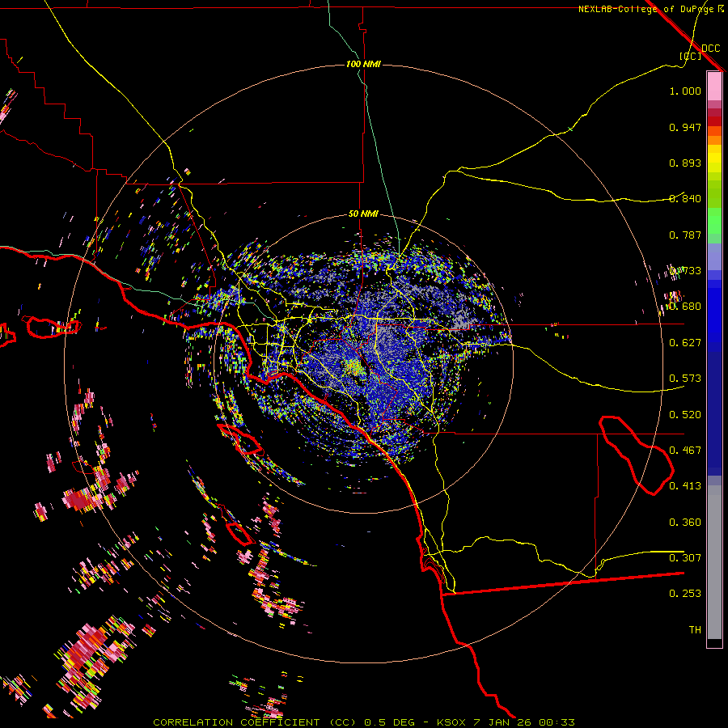Image resolution: width=728 pixels, height=728 pixels.
Task: Click the 0.787 scale value
Action: click(685, 235)
